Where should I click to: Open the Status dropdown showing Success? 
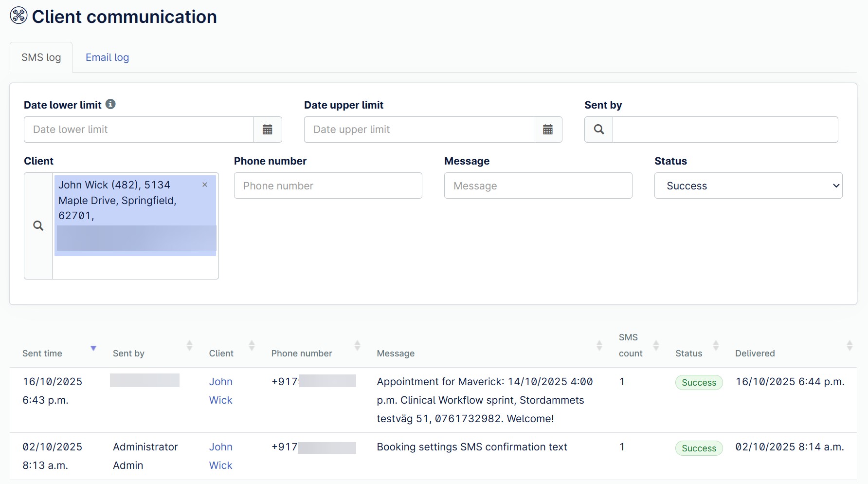tap(748, 186)
